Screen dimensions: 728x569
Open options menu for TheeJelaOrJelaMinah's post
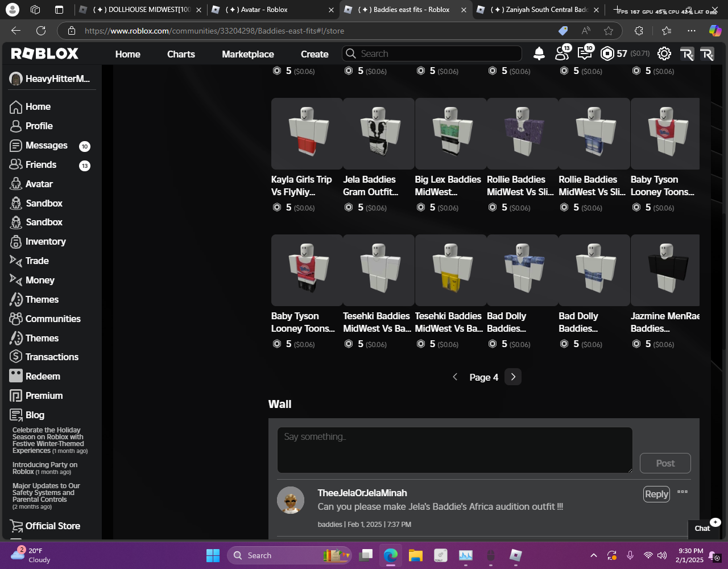click(x=682, y=492)
